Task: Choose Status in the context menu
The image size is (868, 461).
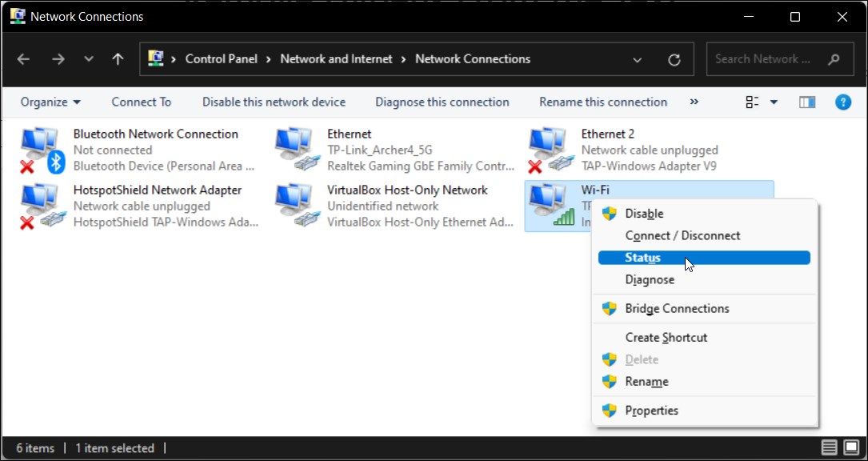Action: click(x=704, y=258)
